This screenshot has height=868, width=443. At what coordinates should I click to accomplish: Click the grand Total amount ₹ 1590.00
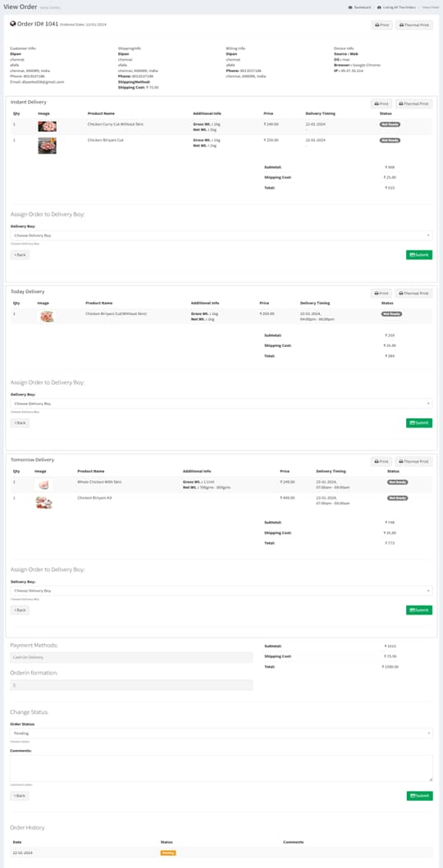(390, 666)
